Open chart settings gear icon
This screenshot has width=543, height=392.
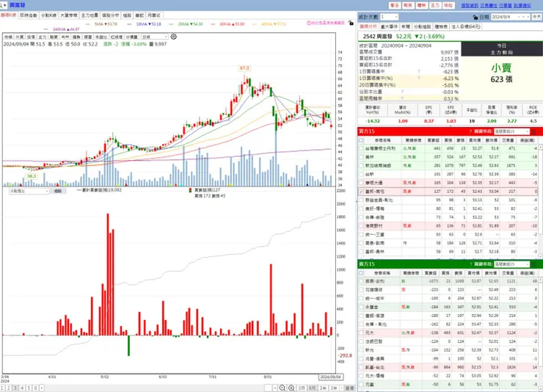pos(173,37)
